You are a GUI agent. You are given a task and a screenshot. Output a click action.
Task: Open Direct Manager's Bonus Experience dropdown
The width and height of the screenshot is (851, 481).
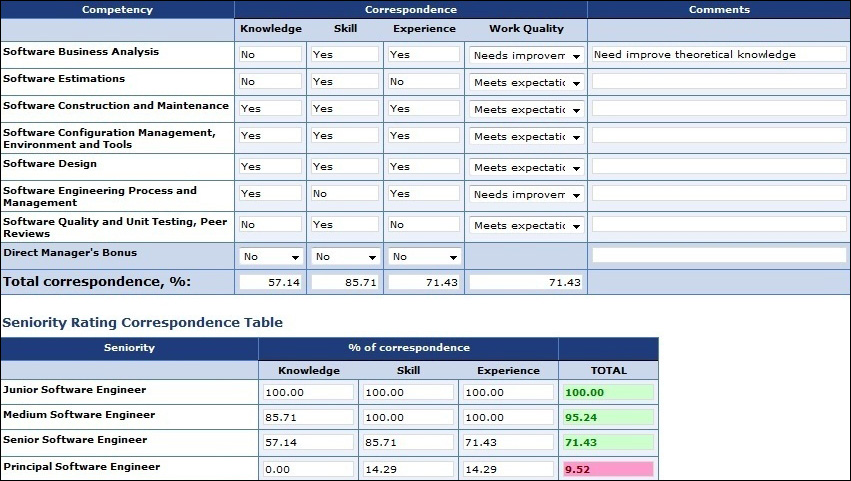[424, 257]
